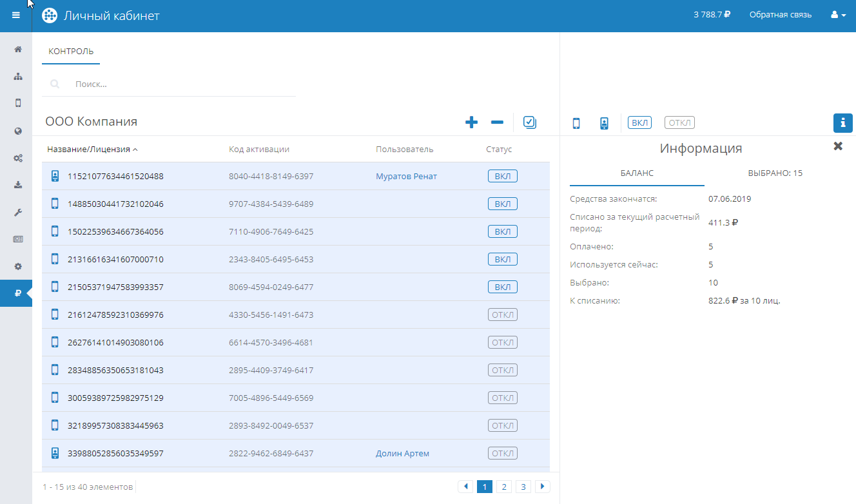Open the hamburger menu in header

coord(16,15)
